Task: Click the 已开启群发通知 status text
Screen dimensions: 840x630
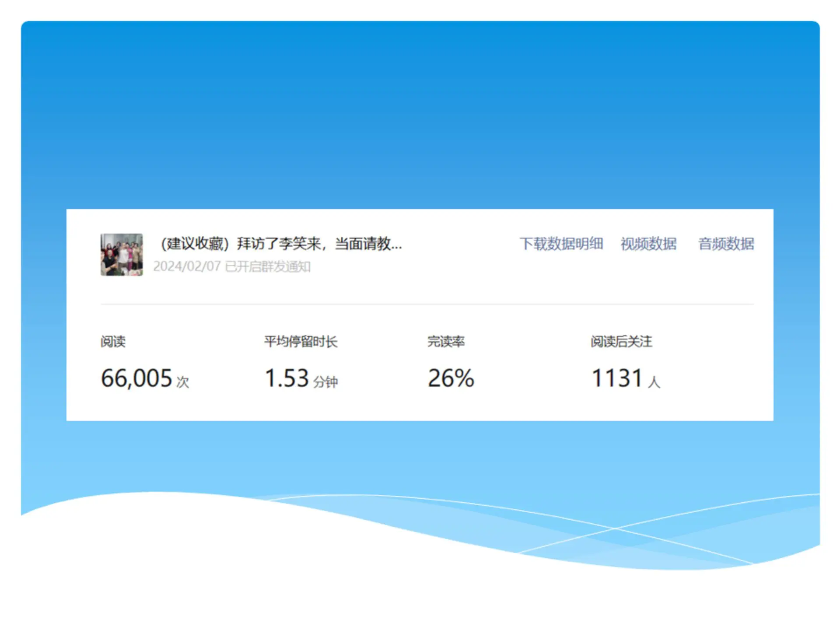Action: click(x=268, y=266)
